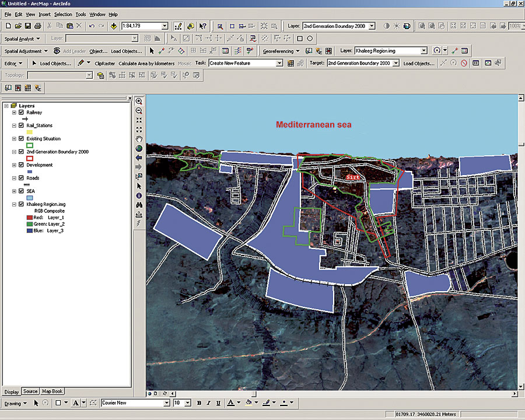Click Calculate Area by kilometers button

(x=146, y=63)
